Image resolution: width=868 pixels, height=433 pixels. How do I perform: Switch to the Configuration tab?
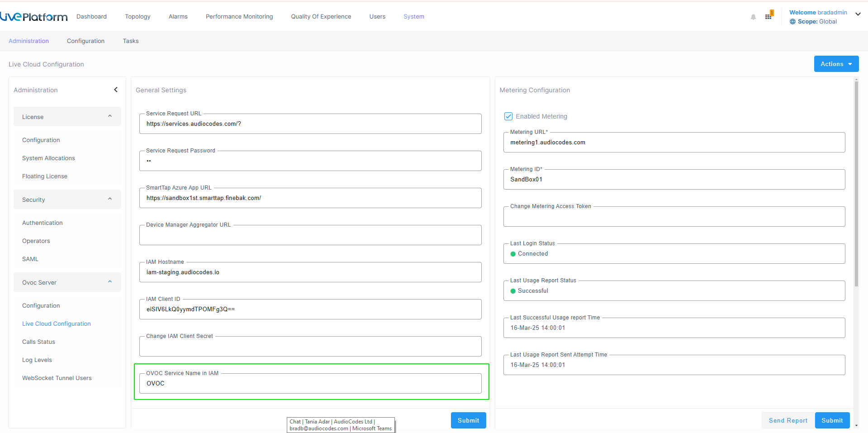click(x=85, y=41)
